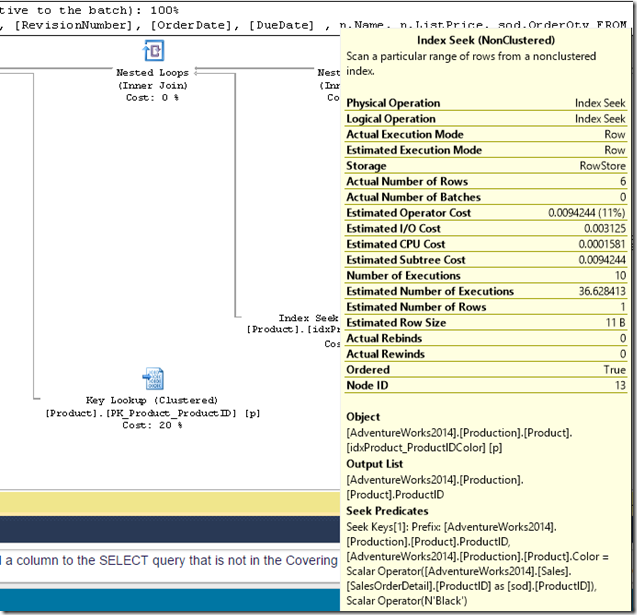Click the Nested Loops '(Inner Join)' text

coord(153,85)
